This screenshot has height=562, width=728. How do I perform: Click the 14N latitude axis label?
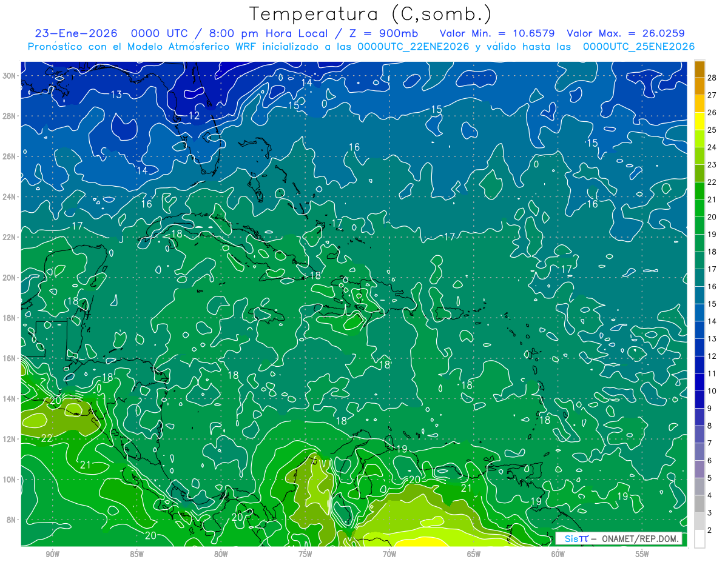10,399
